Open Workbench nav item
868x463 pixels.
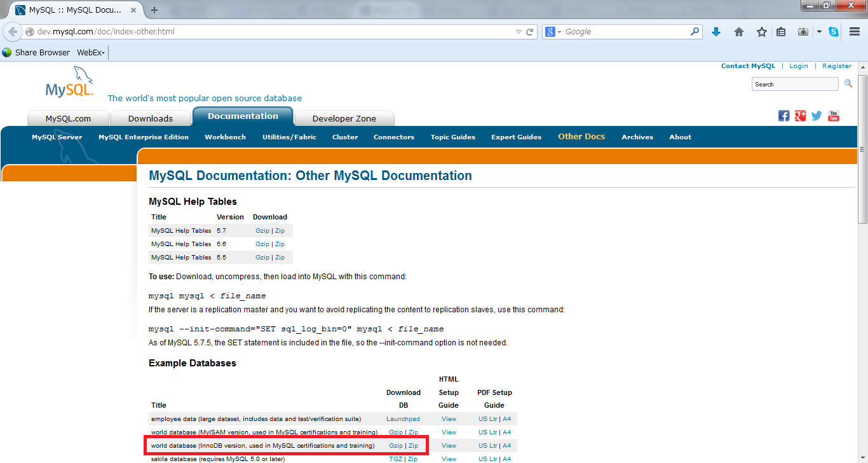pyautogui.click(x=225, y=137)
